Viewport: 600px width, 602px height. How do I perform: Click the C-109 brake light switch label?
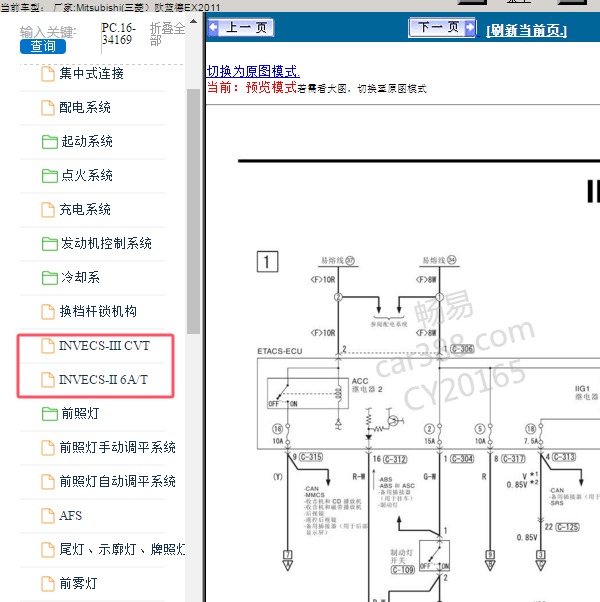point(403,570)
